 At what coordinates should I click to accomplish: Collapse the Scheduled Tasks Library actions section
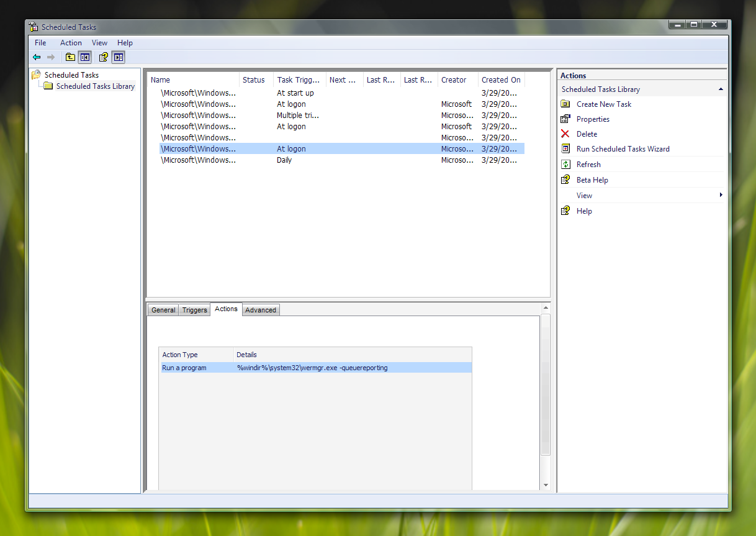(721, 89)
